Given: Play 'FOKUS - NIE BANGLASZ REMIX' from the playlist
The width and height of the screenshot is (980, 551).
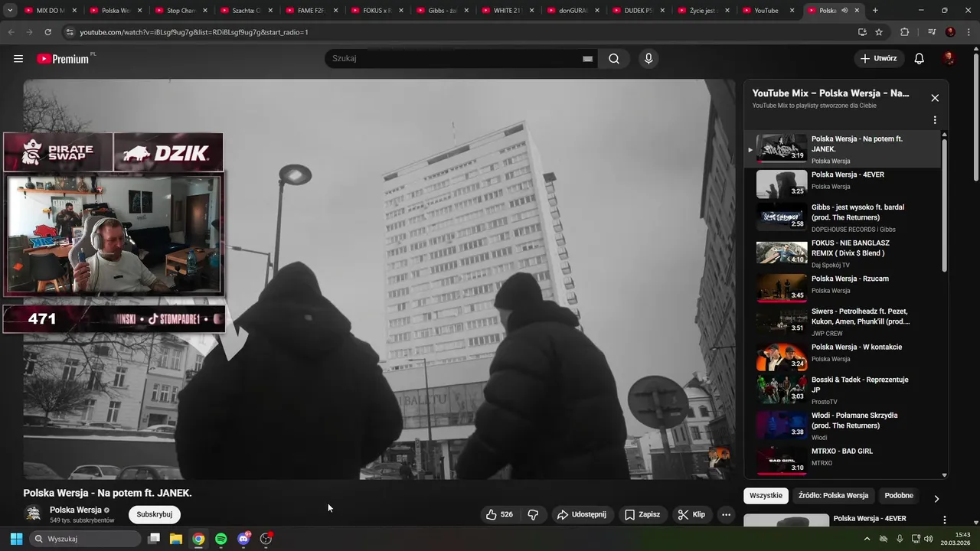Looking at the screenshot, I should point(842,253).
